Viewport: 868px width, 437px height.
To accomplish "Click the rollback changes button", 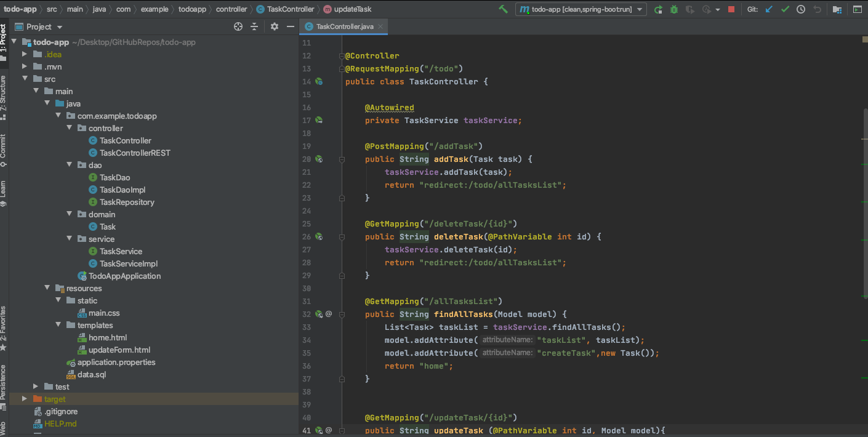I will [818, 9].
